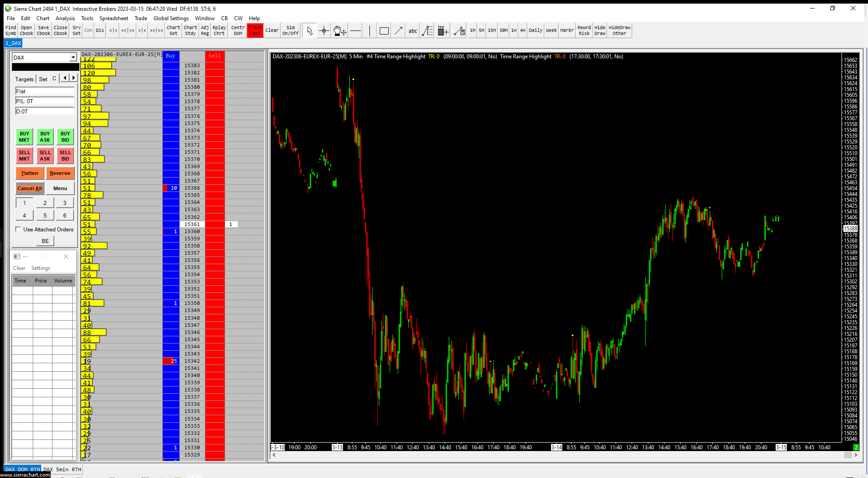This screenshot has width=868, height=478.
Task: Select the reward/risk drawing tool icon
Action: tap(459, 30)
